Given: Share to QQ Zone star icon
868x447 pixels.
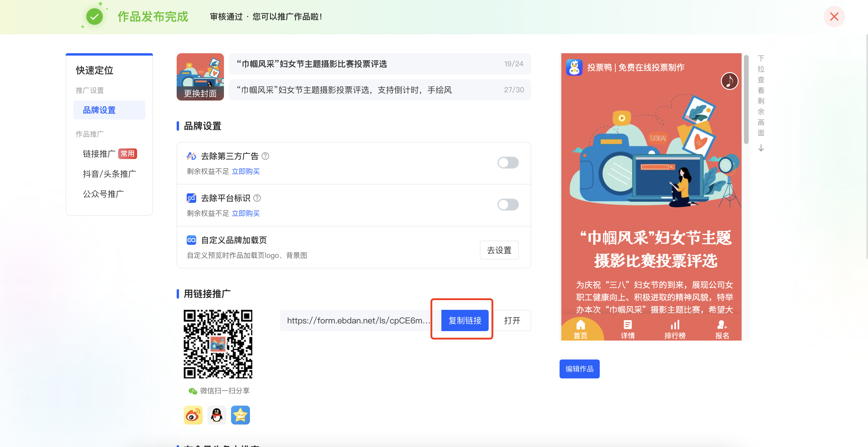Looking at the screenshot, I should click(240, 415).
